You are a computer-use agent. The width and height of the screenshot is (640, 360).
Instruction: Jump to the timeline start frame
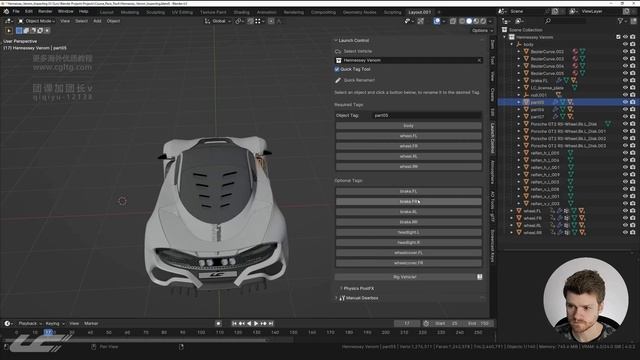tap(234, 323)
